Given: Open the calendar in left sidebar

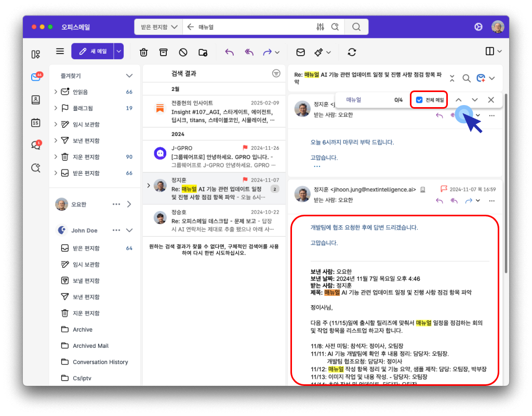Looking at the screenshot, I should tap(35, 123).
